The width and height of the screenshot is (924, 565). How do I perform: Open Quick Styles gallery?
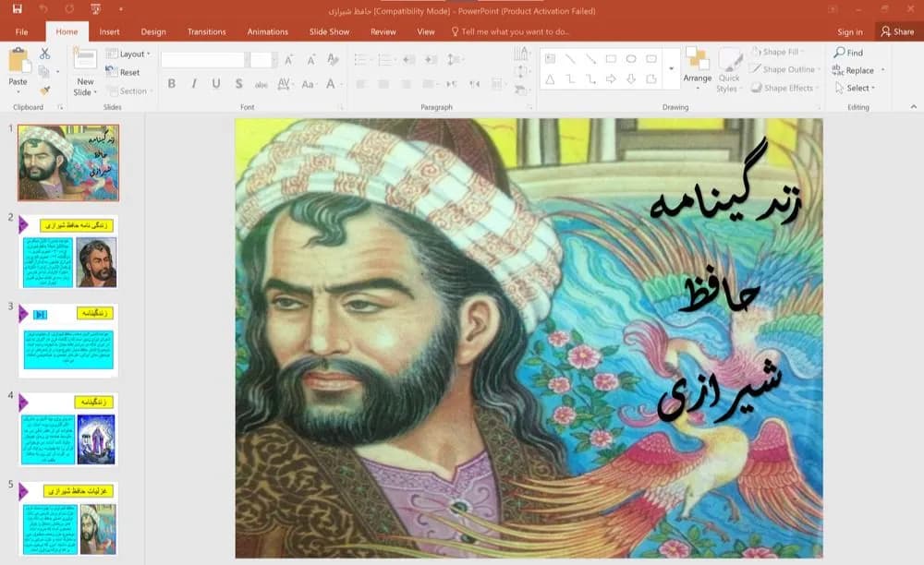coord(730,69)
